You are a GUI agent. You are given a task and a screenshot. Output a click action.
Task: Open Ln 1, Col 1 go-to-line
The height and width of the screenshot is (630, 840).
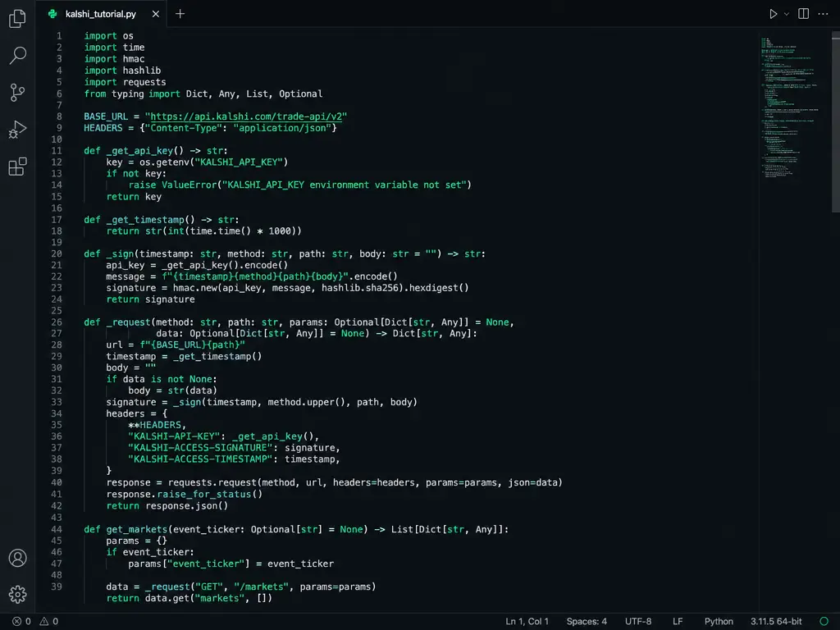[527, 622]
